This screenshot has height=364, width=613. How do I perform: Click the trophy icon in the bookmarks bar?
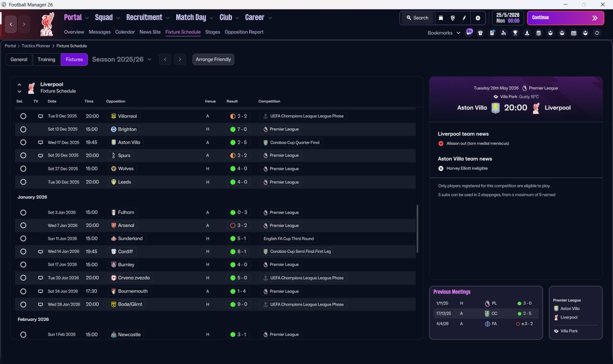pos(515,33)
